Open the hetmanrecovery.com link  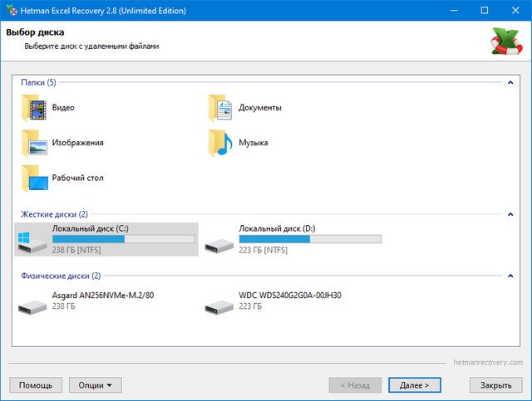488,362
